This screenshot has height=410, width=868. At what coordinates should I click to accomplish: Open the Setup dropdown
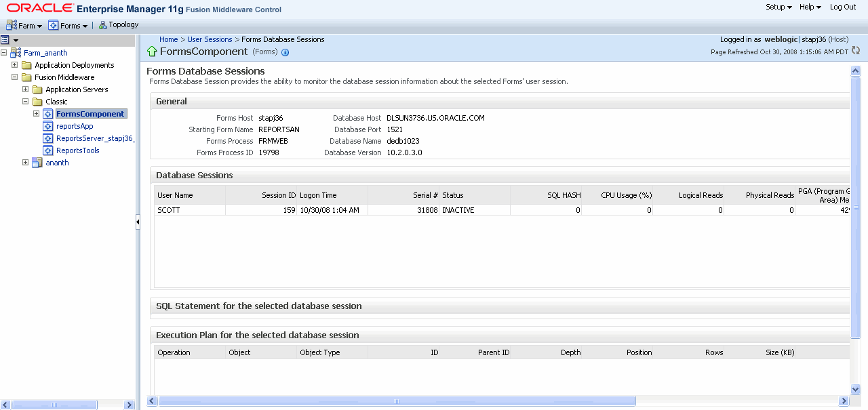pyautogui.click(x=778, y=7)
